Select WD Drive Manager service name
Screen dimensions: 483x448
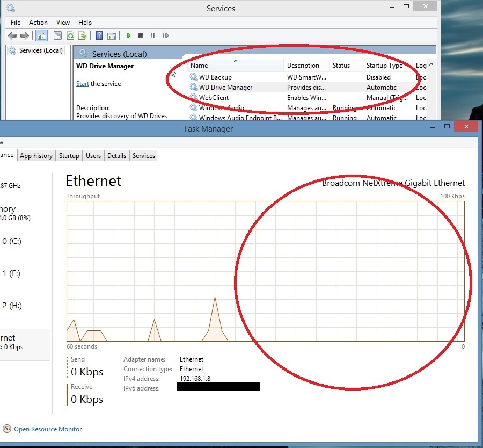[225, 88]
